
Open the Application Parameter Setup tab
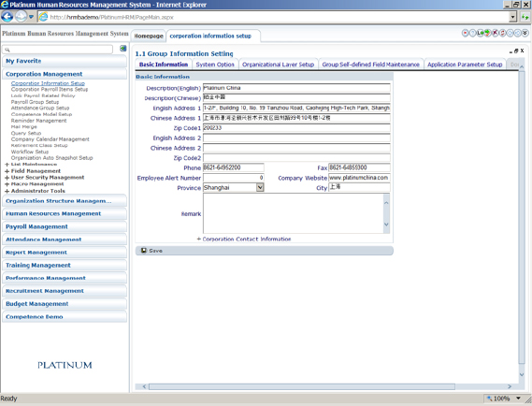[x=465, y=65]
